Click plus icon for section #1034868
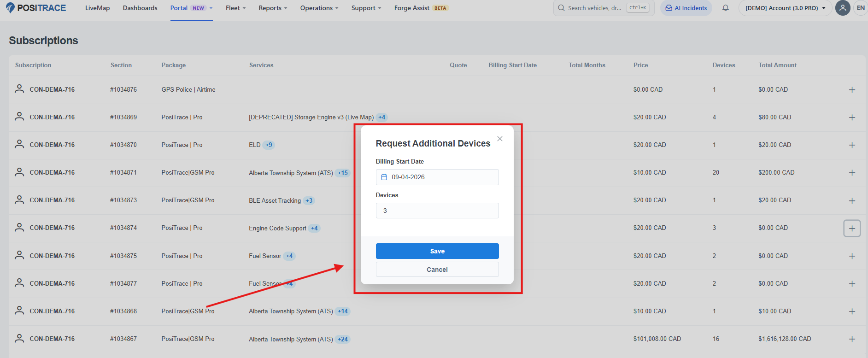Image resolution: width=868 pixels, height=358 pixels. click(852, 311)
